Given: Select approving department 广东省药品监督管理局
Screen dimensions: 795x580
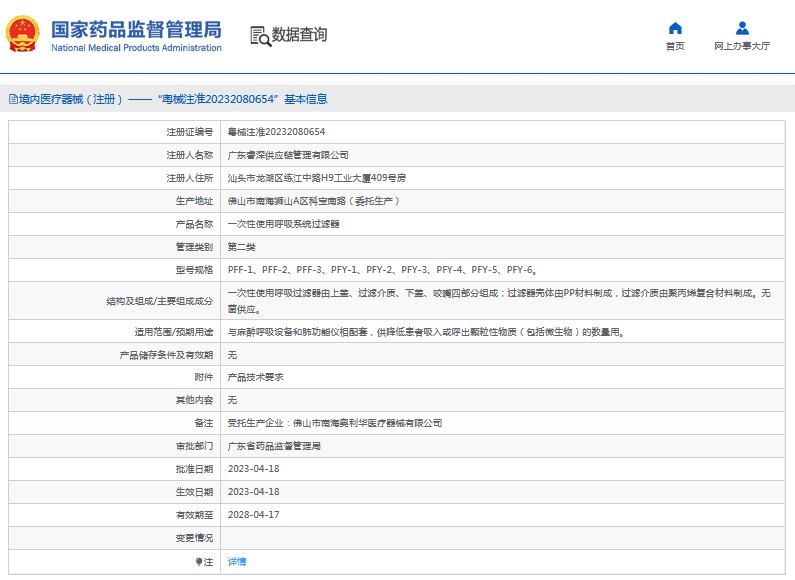Looking at the screenshot, I should pyautogui.click(x=274, y=446).
